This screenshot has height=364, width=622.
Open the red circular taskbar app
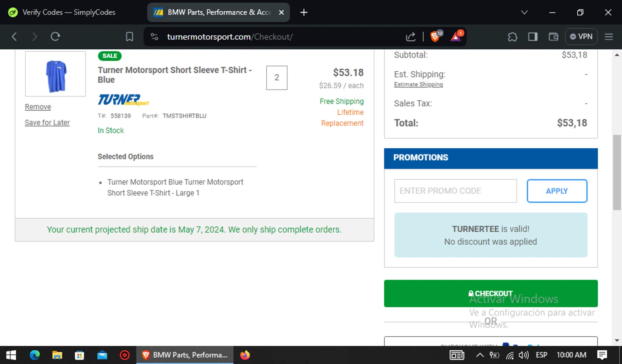click(124, 355)
